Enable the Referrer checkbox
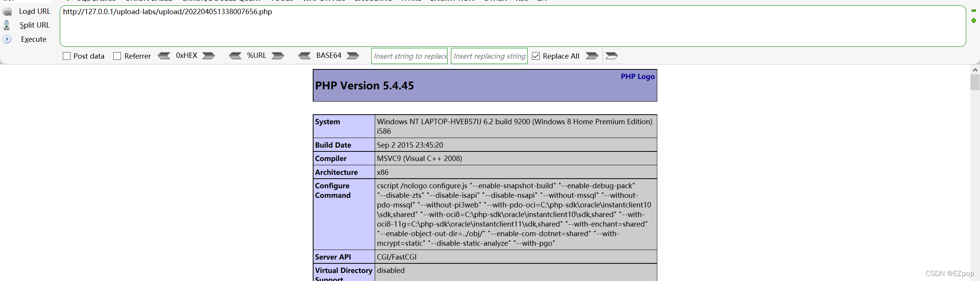 click(117, 56)
